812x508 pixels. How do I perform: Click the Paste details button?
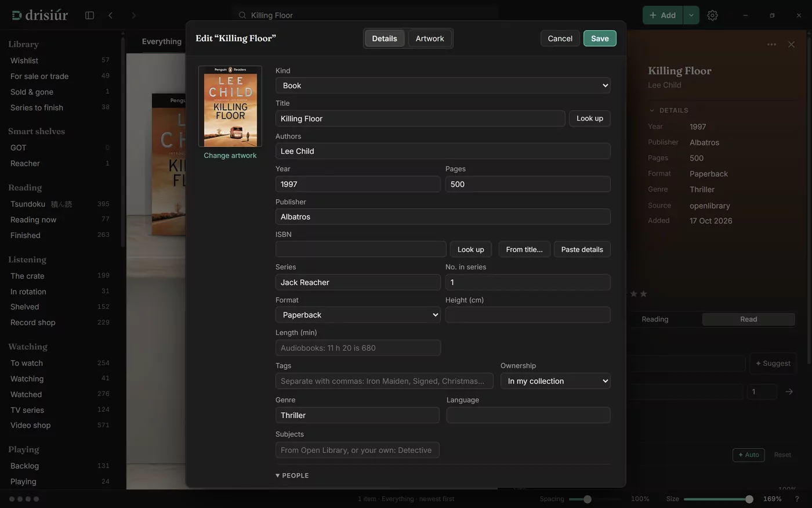coord(582,250)
